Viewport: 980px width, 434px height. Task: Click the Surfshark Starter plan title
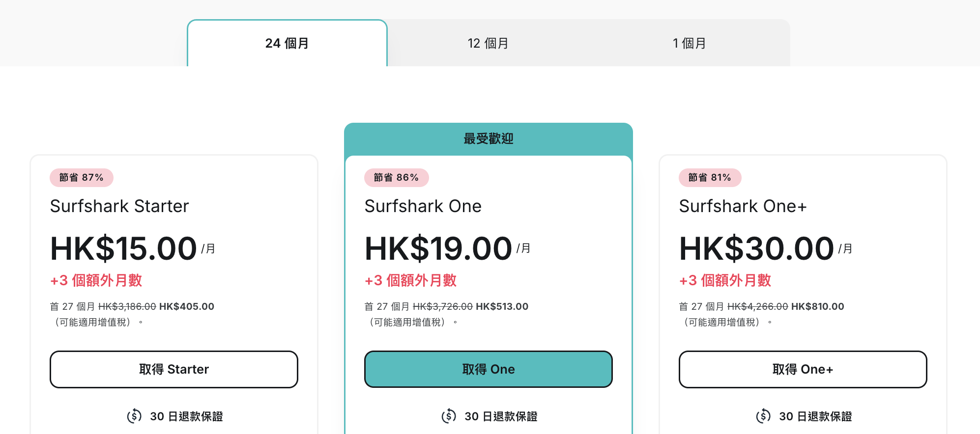click(119, 206)
